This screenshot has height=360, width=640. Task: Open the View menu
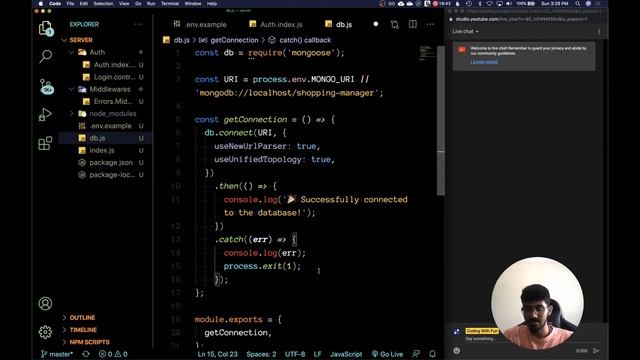(124, 3)
